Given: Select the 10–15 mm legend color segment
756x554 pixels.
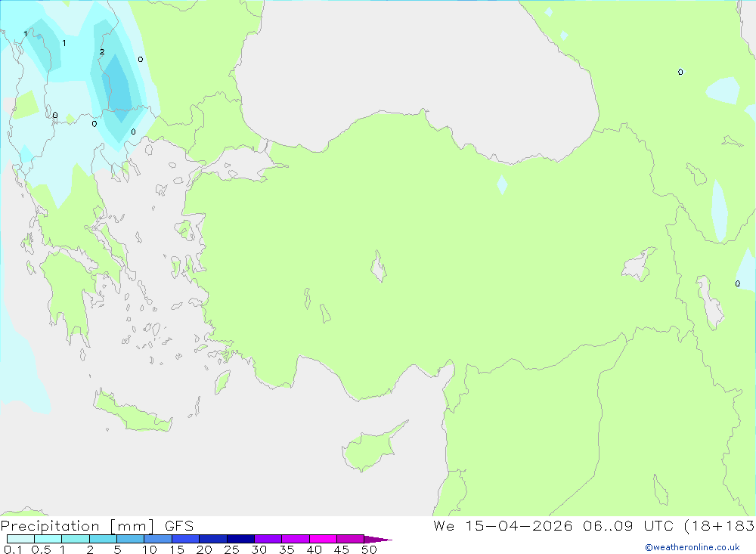Looking at the screenshot, I should 158,539.
